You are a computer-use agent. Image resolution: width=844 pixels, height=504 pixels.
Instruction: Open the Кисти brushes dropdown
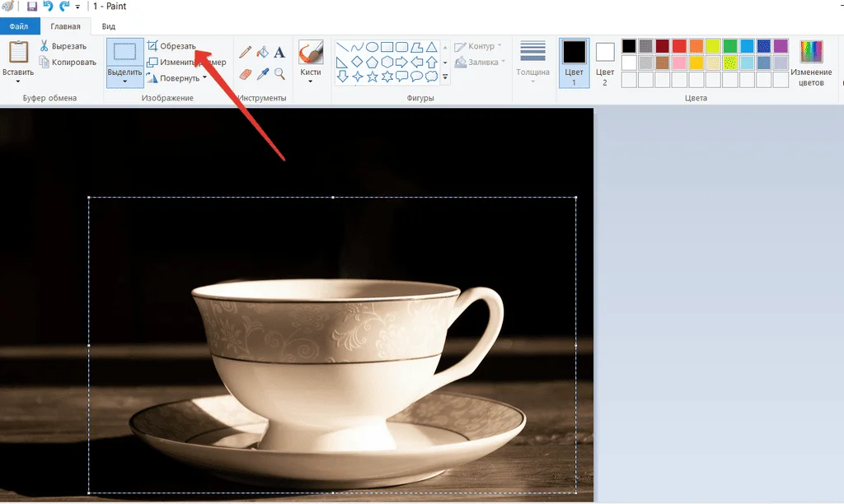pos(311,82)
